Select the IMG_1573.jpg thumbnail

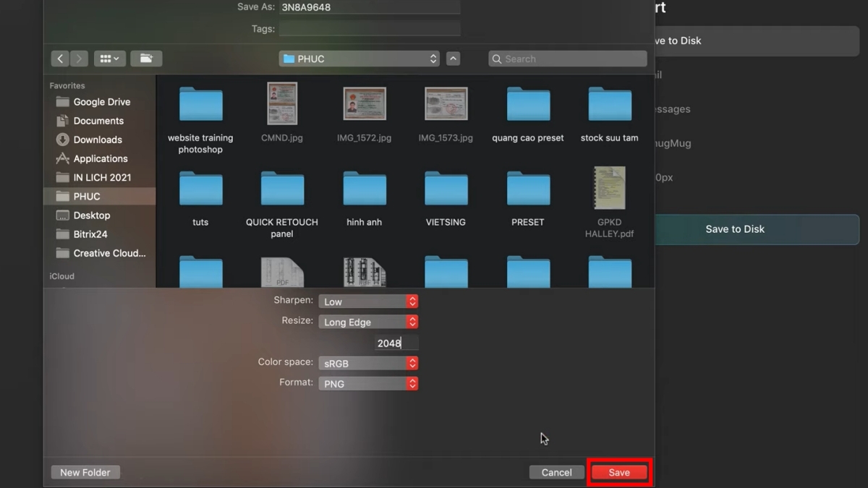[446, 104]
